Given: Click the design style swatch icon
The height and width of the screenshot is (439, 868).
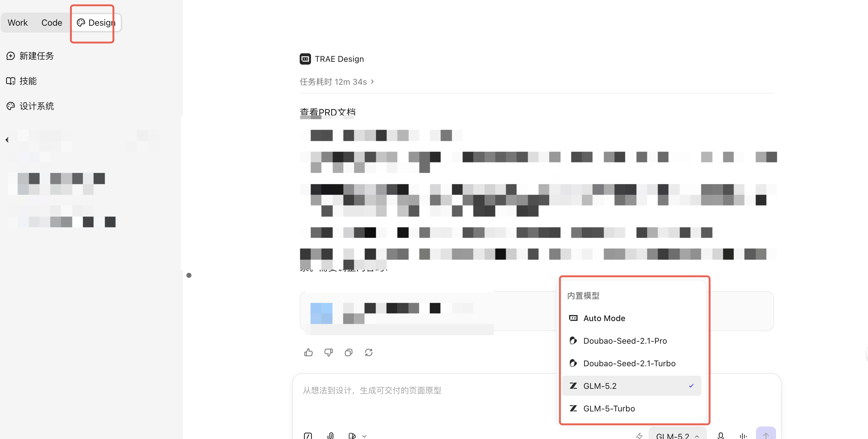Looking at the screenshot, I should (352, 436).
